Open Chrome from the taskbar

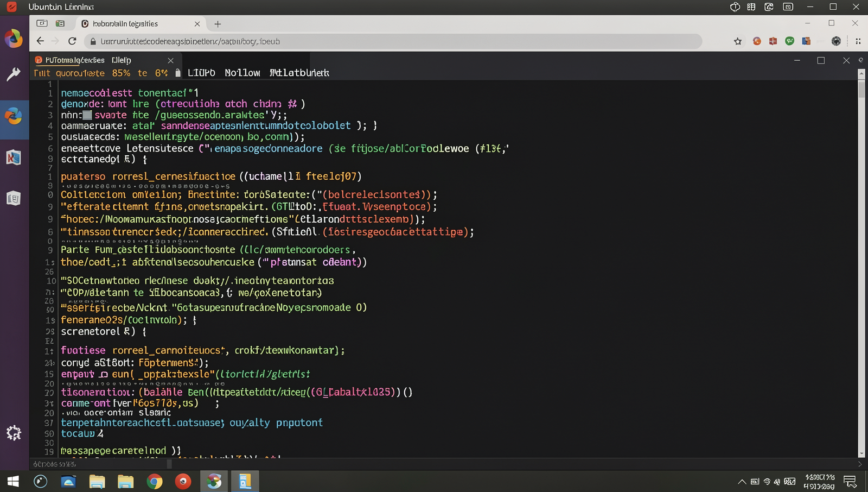pyautogui.click(x=155, y=481)
